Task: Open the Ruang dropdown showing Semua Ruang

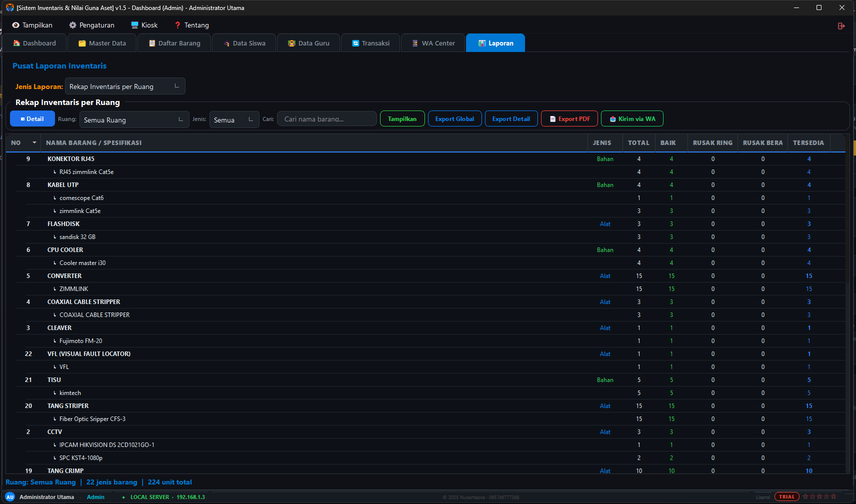Action: pyautogui.click(x=134, y=119)
